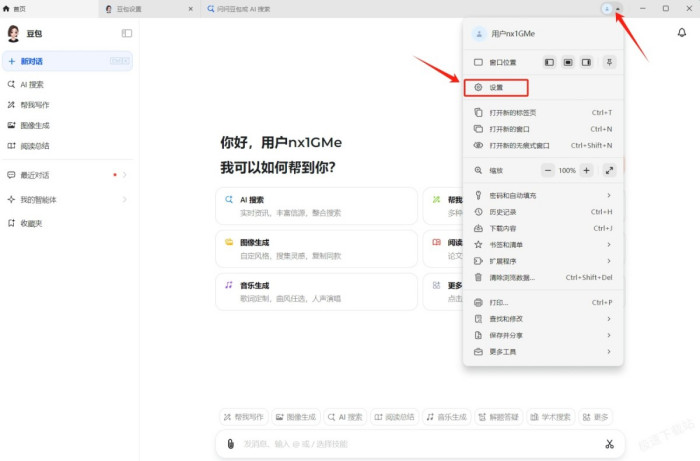Start a 新对话 in the sidebar
The image size is (700, 461).
67,61
